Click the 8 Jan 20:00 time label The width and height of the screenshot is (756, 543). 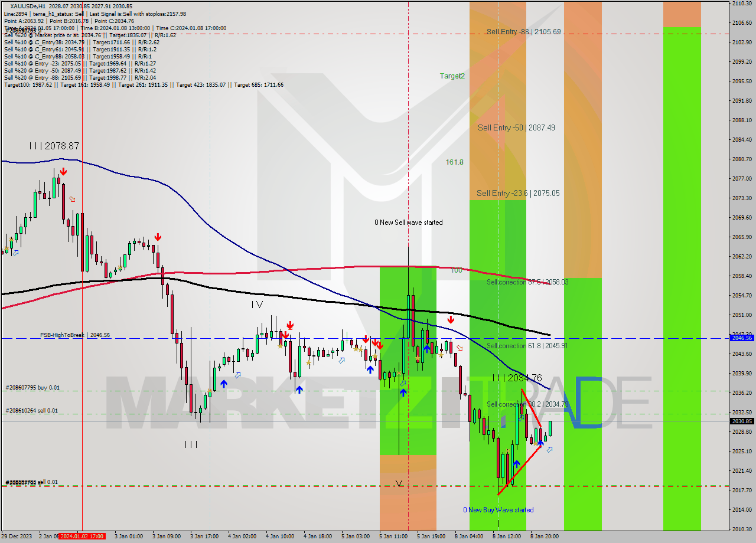pos(545,537)
